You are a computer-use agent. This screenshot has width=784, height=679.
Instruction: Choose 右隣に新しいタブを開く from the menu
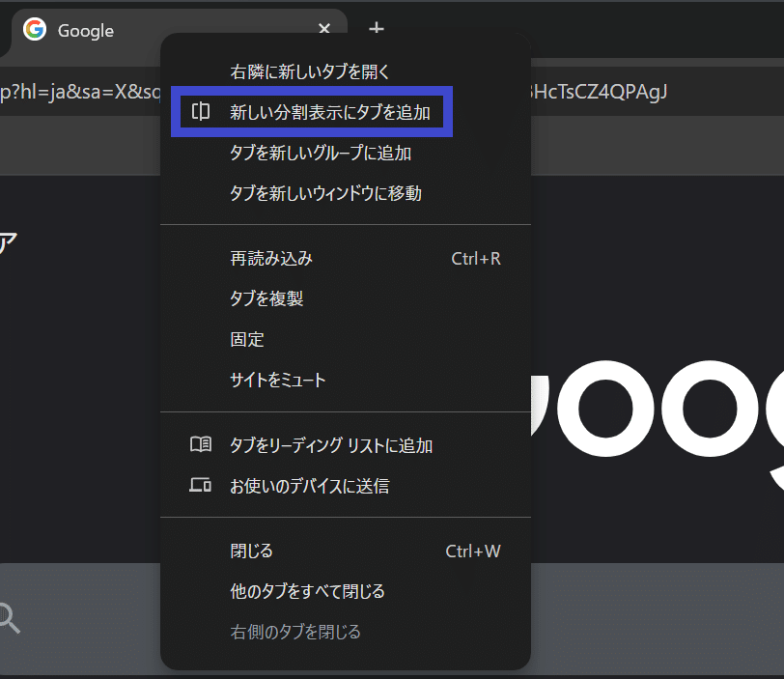coord(309,71)
